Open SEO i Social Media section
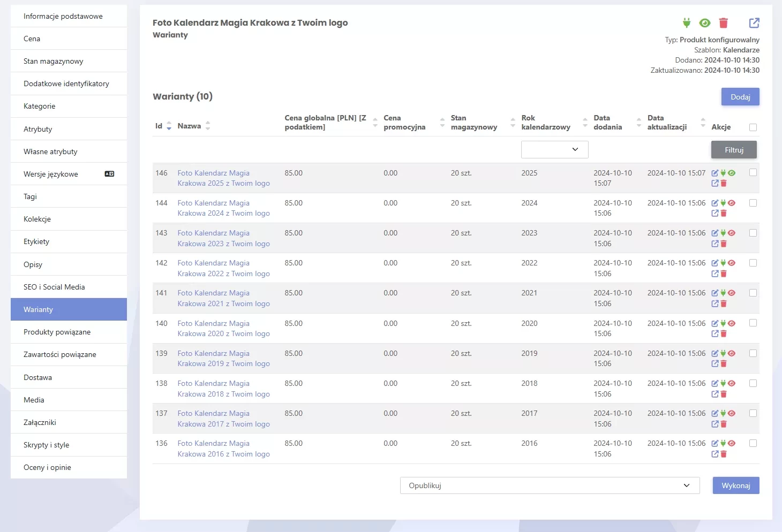 69,287
